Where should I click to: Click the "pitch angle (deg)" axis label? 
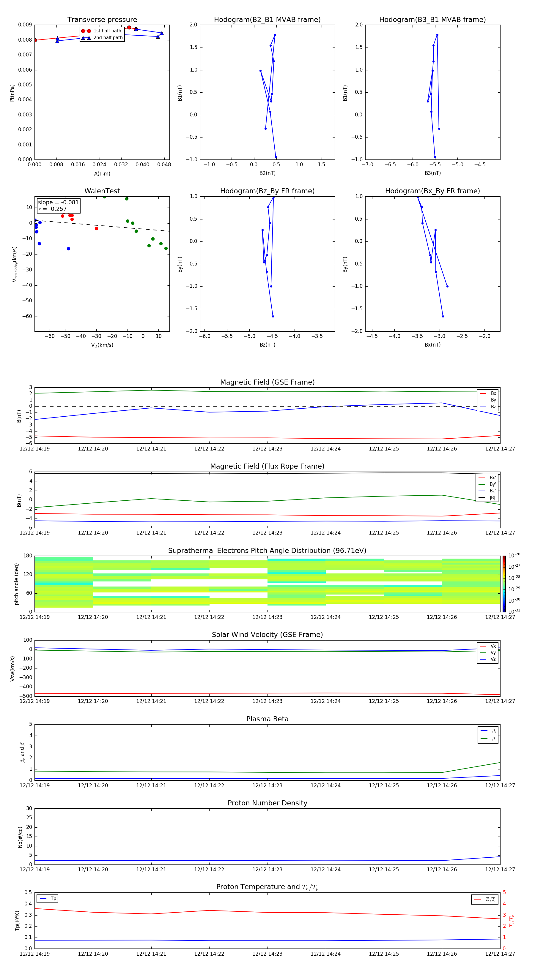click(16, 584)
